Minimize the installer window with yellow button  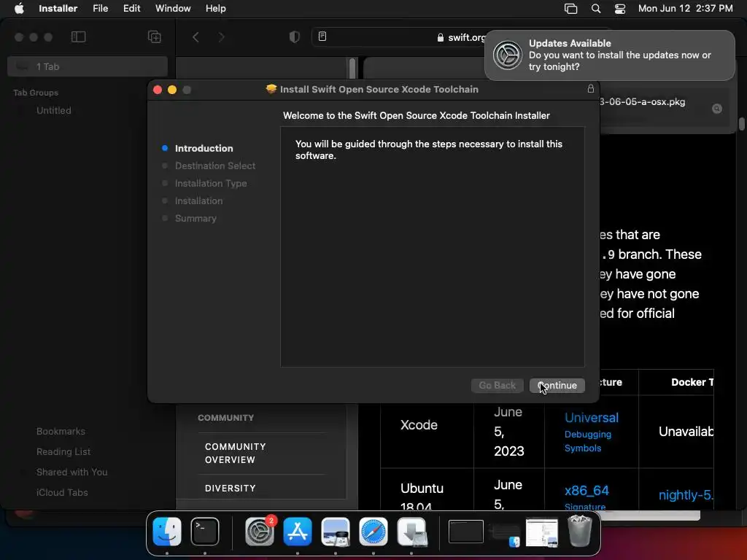coord(172,90)
